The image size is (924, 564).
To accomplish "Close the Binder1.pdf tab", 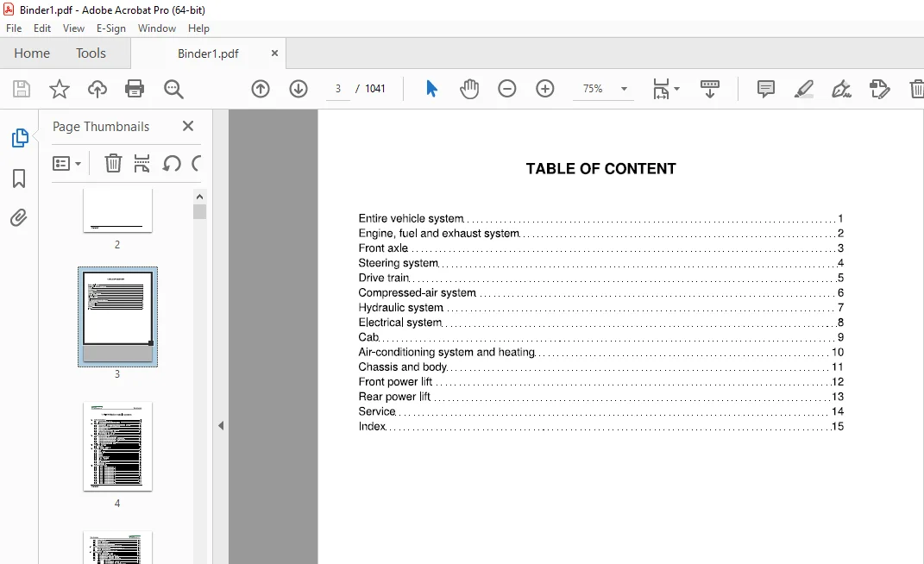I will point(274,53).
